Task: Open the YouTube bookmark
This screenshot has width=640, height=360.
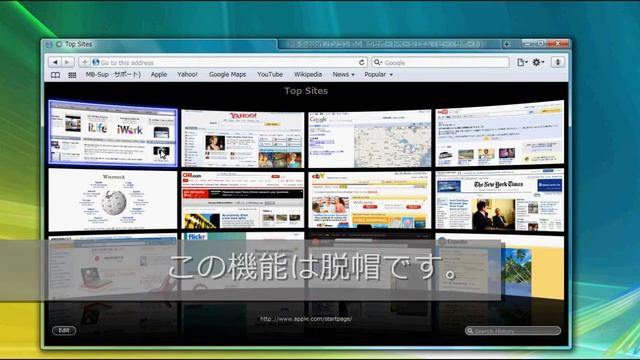Action: 270,74
